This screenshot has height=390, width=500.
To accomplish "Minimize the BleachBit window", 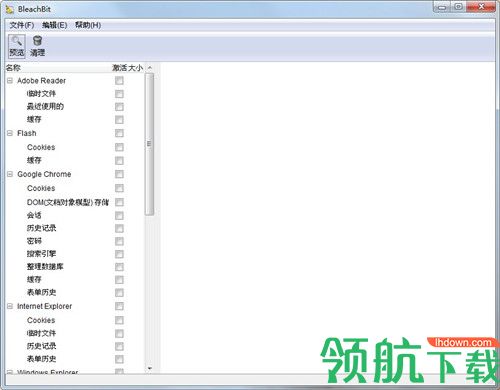I will [x=442, y=7].
